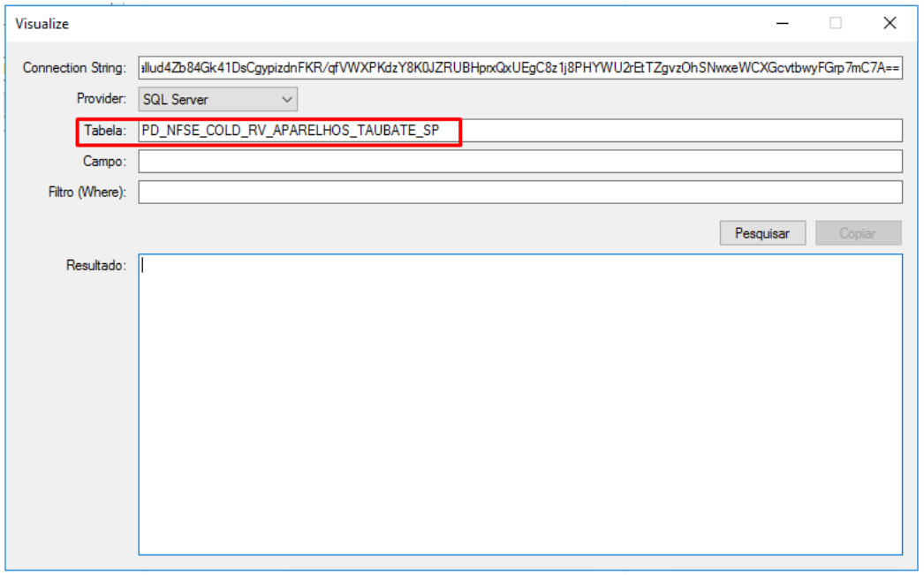The image size is (924, 575).
Task: Click the Visualize title bar text
Action: [42, 24]
